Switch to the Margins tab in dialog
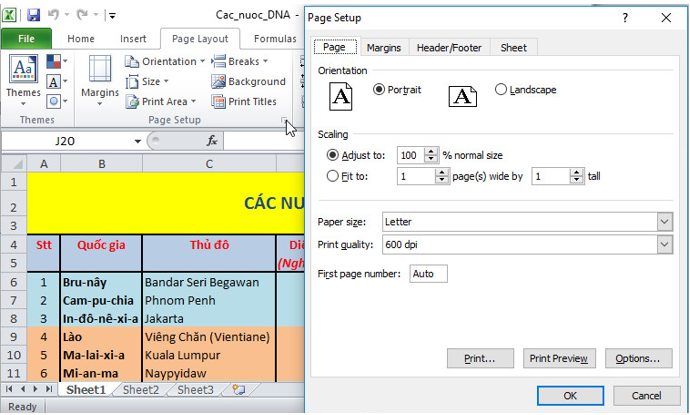 click(x=384, y=48)
